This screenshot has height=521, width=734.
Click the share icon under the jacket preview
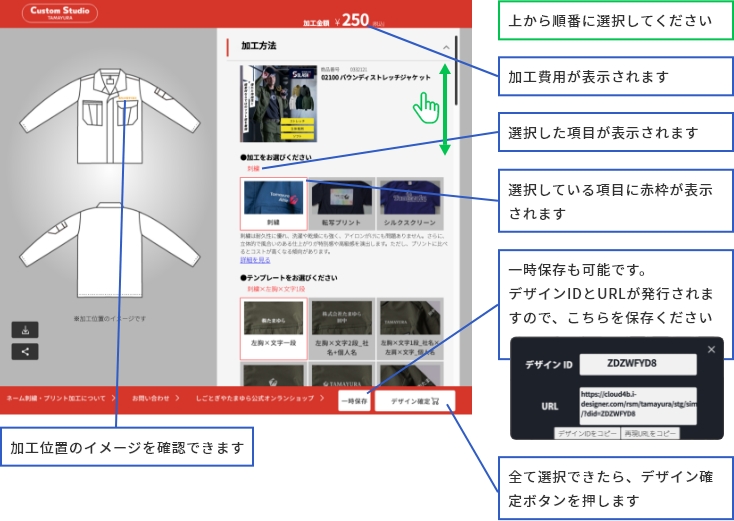25,352
